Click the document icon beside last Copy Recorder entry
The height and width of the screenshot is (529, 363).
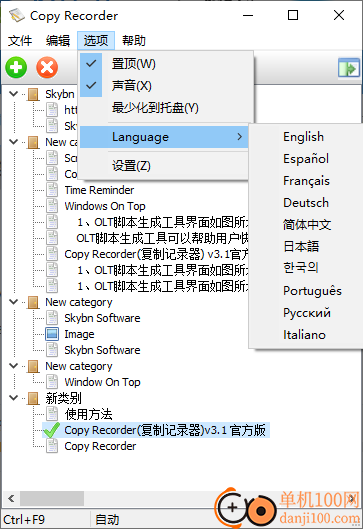coord(52,446)
